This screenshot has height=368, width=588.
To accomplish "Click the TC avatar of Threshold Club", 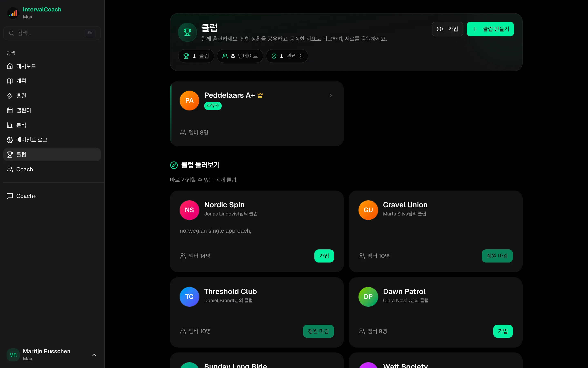I will click(x=189, y=297).
